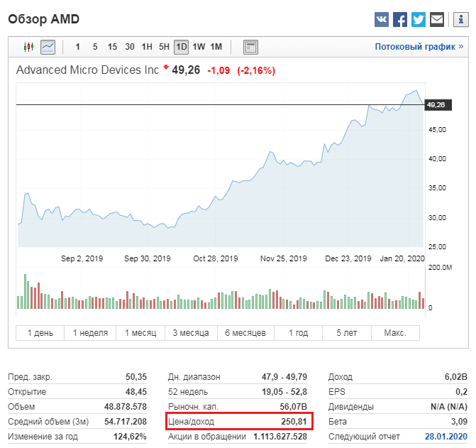Click 52 недель value 19,05 - 52,8
The width and height of the screenshot is (476, 448).
point(284,392)
